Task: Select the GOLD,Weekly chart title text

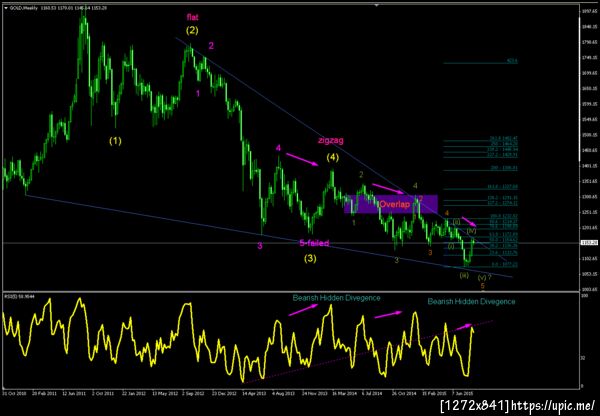Action: coord(23,8)
